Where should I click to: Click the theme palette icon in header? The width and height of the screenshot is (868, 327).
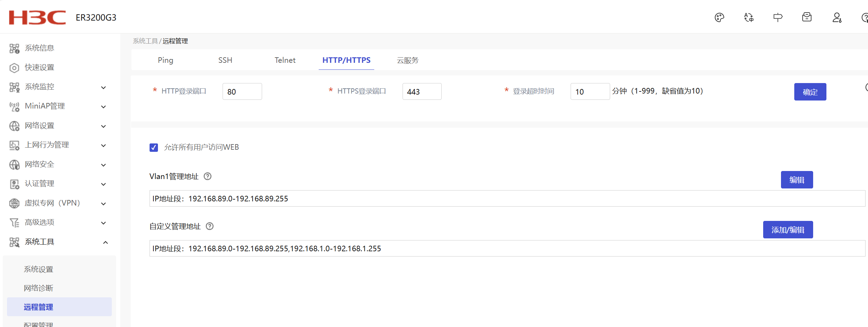(719, 17)
